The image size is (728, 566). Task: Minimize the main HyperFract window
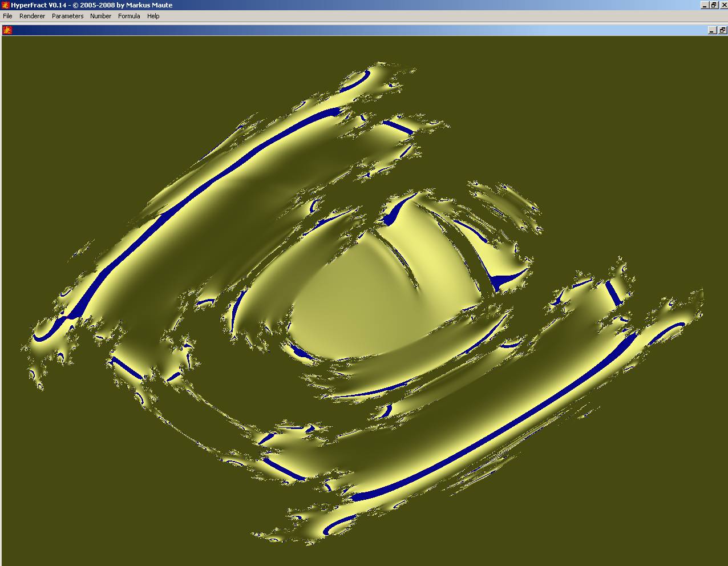[x=705, y=5]
